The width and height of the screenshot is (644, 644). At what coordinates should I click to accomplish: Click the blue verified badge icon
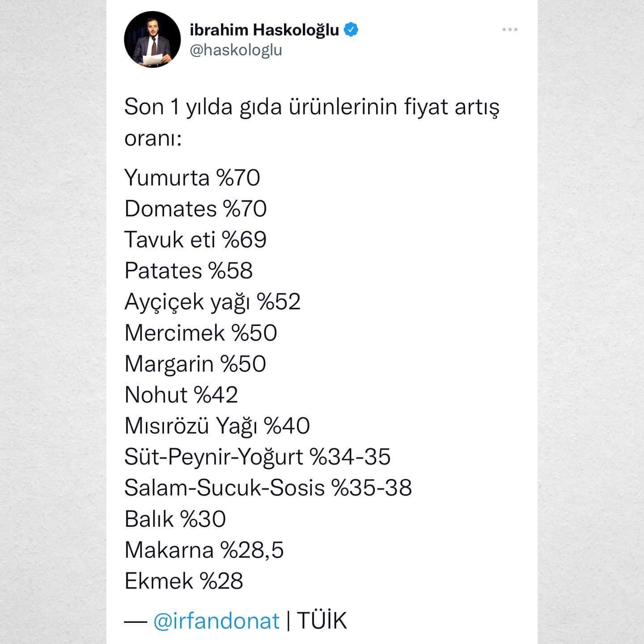pyautogui.click(x=351, y=30)
